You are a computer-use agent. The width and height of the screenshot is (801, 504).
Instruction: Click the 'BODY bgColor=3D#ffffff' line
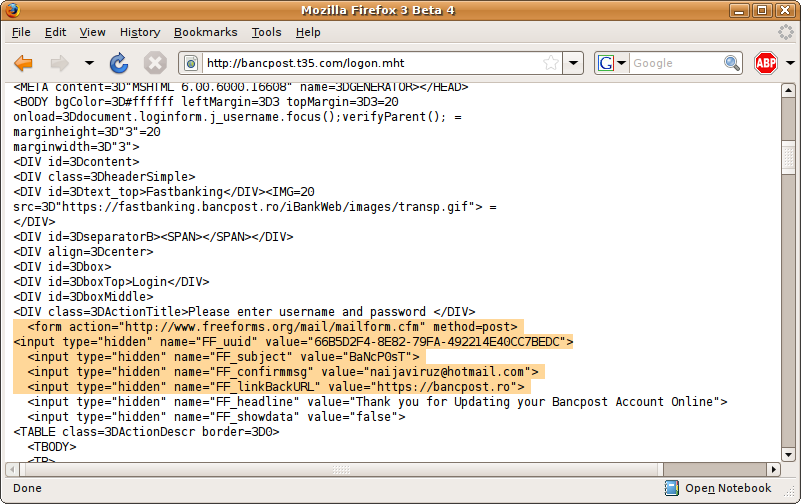(206, 102)
